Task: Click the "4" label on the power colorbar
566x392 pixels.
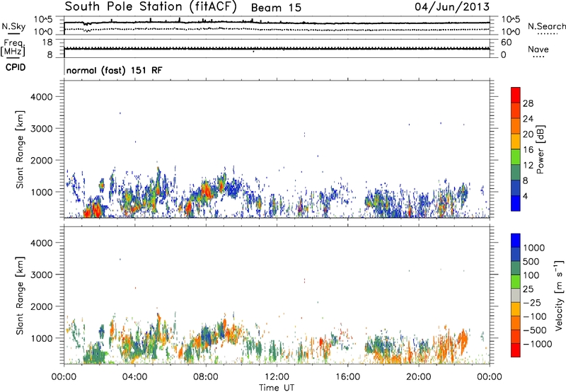Action: [525, 196]
